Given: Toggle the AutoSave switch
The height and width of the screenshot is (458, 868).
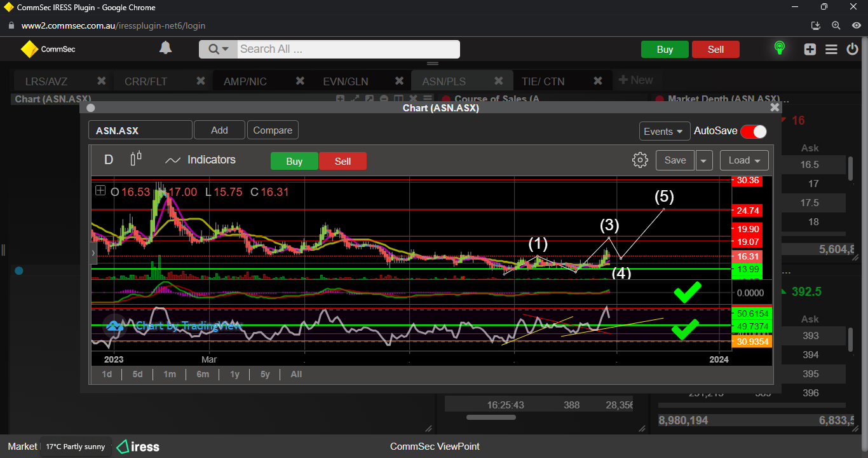Looking at the screenshot, I should click(x=754, y=131).
